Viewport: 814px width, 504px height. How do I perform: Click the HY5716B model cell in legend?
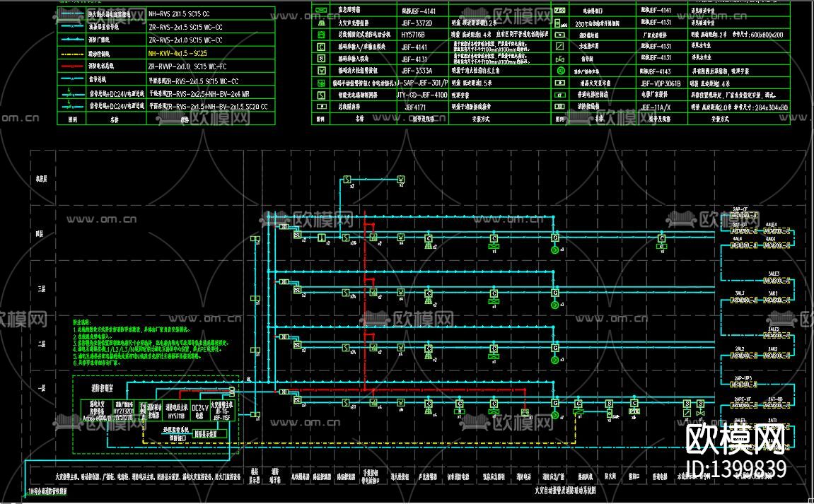click(x=411, y=34)
